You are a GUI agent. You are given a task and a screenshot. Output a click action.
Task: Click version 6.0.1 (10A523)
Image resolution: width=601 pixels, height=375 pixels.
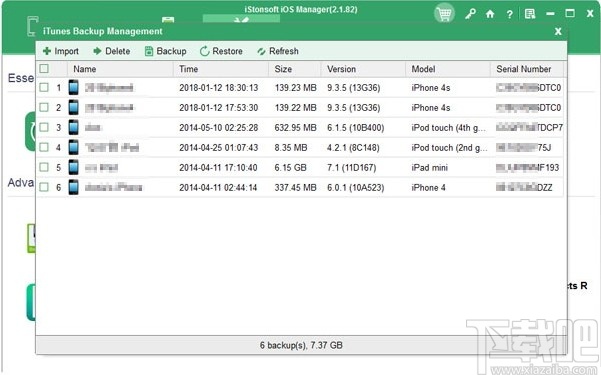(x=356, y=188)
